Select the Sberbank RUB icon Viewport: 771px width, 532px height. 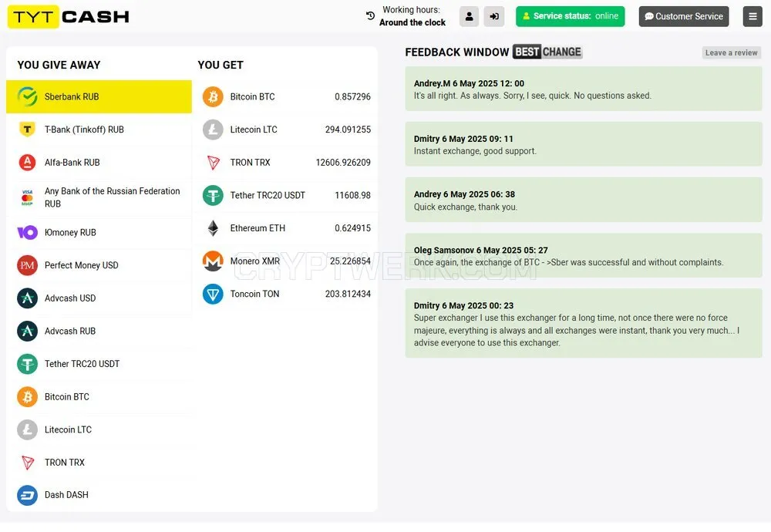coord(28,97)
